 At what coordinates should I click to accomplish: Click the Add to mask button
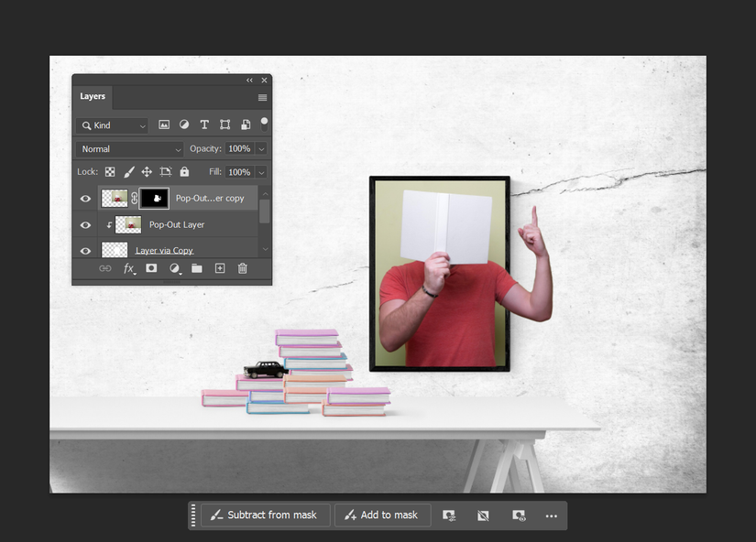click(382, 515)
